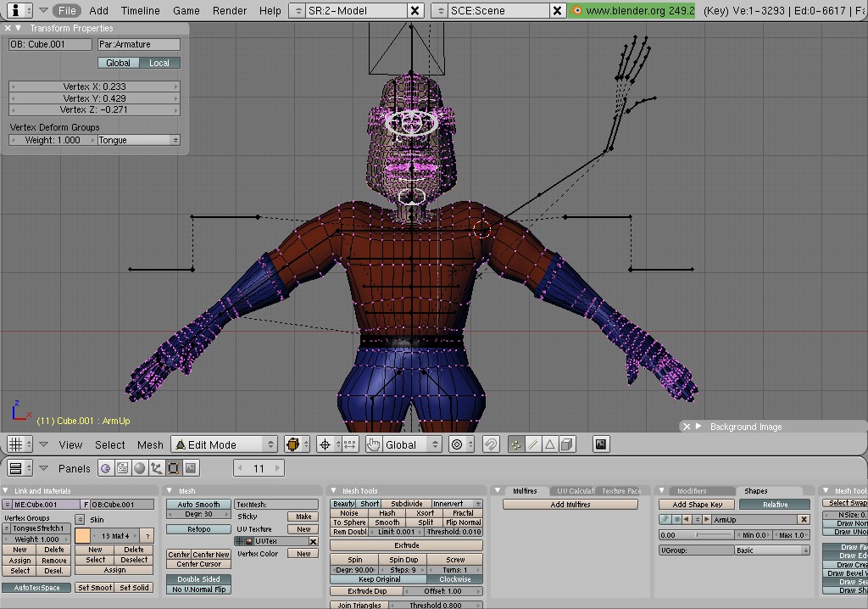Image resolution: width=868 pixels, height=609 pixels.
Task: Select Global in Transform Properties
Action: (118, 63)
